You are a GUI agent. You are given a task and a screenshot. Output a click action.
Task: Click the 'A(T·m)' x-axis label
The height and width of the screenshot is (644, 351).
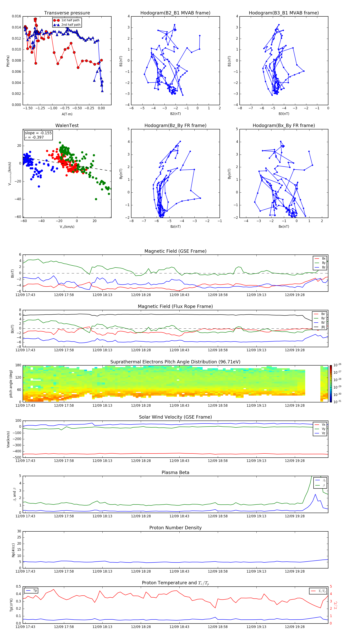pyautogui.click(x=67, y=114)
